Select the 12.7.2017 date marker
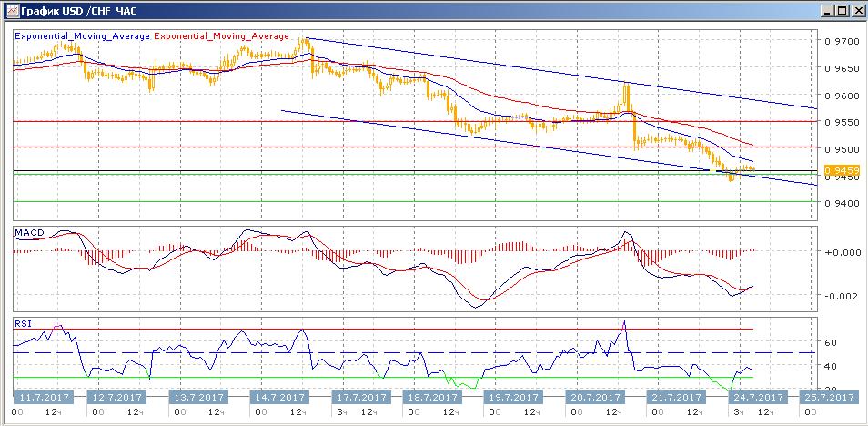Image resolution: width=868 pixels, height=426 pixels. [121, 397]
